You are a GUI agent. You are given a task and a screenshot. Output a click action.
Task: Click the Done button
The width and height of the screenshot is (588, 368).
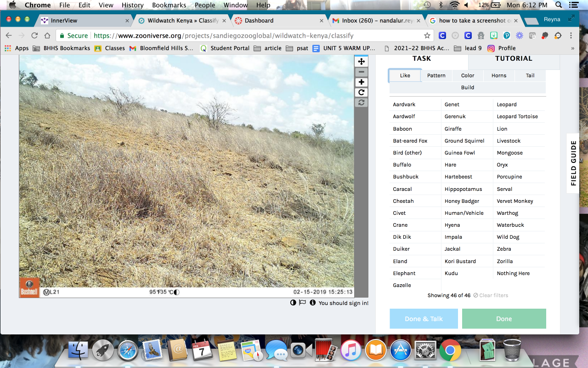pos(504,319)
